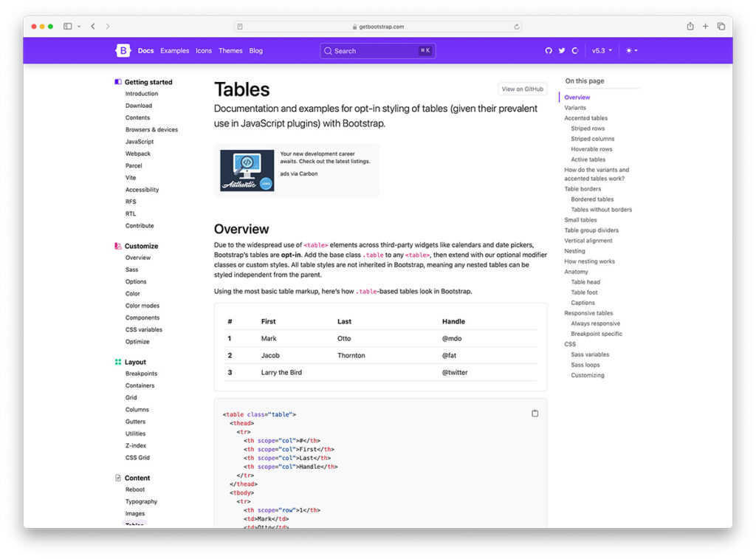Open Sass under Customize
The image size is (756, 559).
131,270
